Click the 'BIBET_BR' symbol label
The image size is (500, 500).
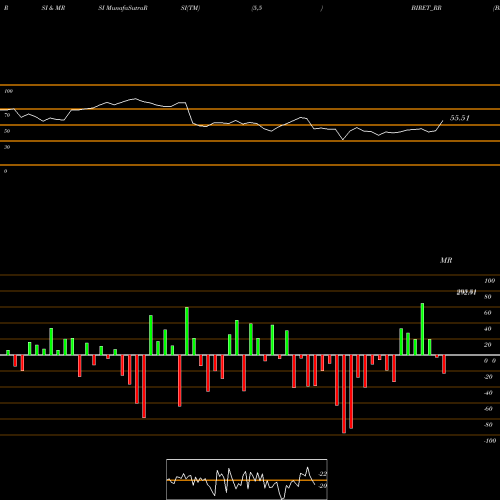point(426,8)
